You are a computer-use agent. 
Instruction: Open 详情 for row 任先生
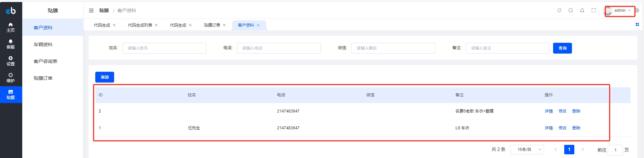[x=549, y=128]
